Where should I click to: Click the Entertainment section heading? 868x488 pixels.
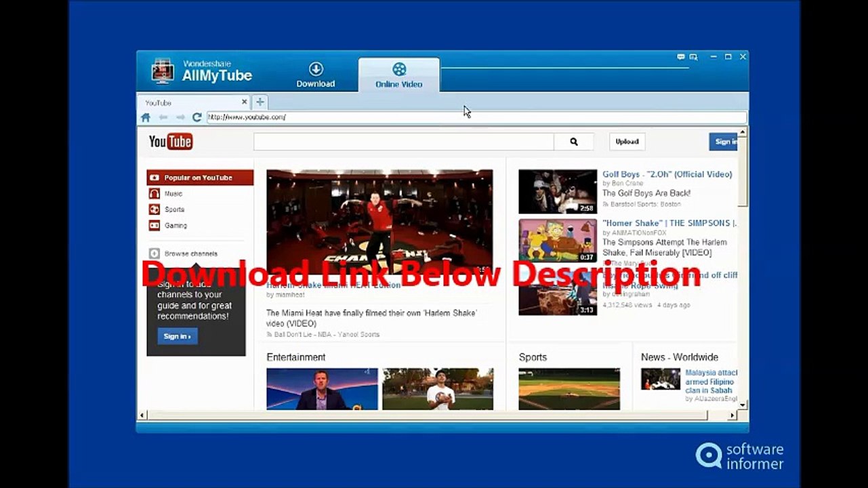[x=296, y=357]
